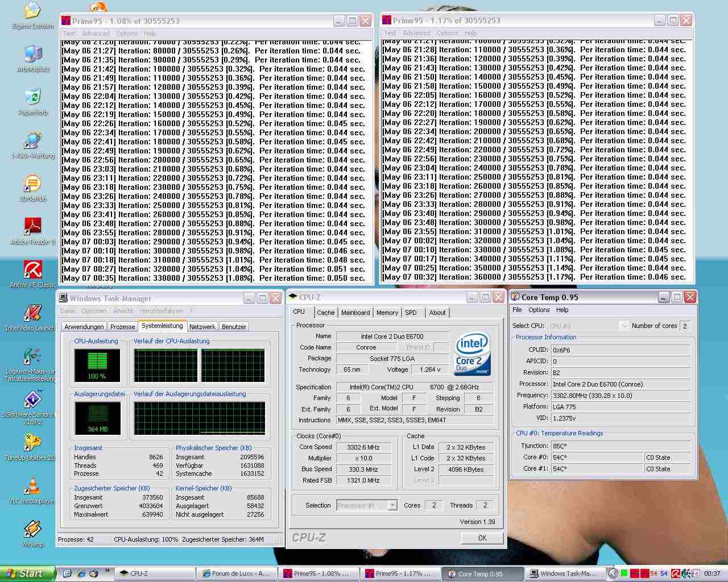Switch to the Netzwerk tab in Task-Manager

coord(202,327)
